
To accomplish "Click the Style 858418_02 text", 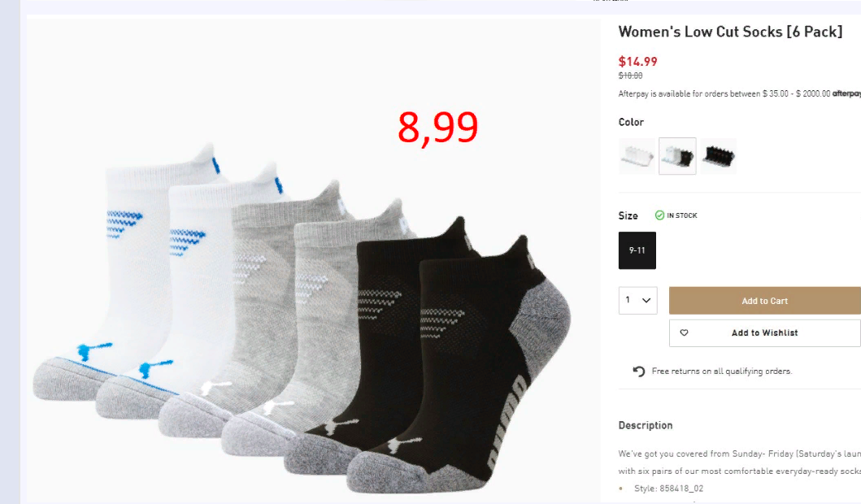I will pyautogui.click(x=668, y=488).
